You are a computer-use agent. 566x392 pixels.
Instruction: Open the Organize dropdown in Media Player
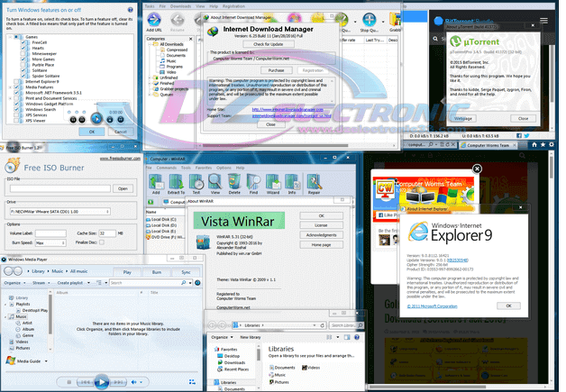(14, 283)
